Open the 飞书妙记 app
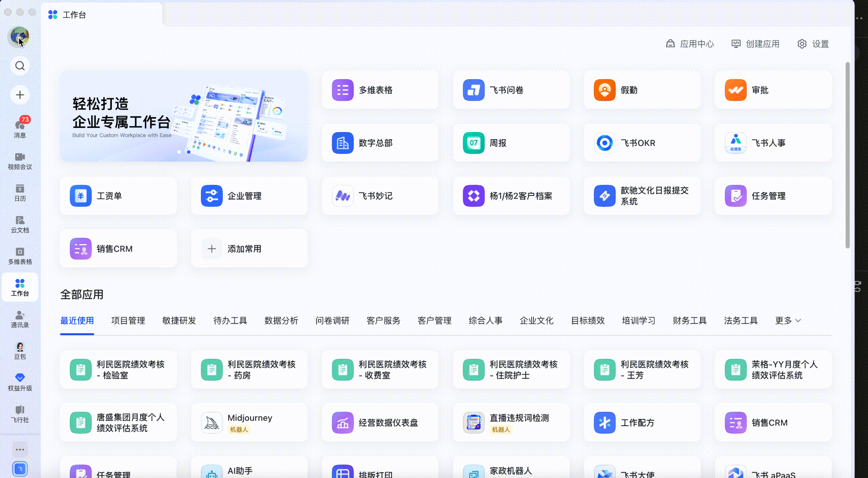The height and width of the screenshot is (478, 868). click(380, 196)
